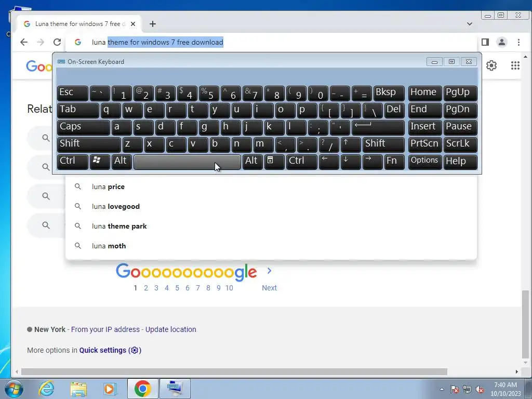
Task: Show hidden tray icons arrow
Action: 442,389
